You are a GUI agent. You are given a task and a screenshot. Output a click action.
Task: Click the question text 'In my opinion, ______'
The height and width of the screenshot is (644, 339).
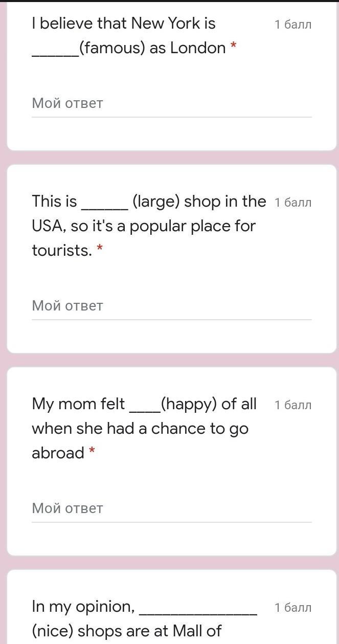pos(83,607)
